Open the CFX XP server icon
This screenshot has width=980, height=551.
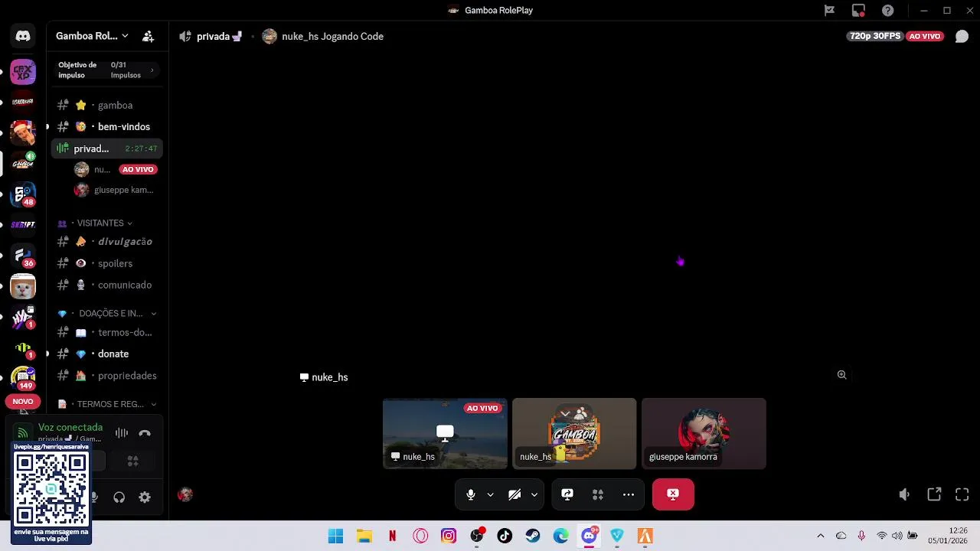[x=23, y=72]
